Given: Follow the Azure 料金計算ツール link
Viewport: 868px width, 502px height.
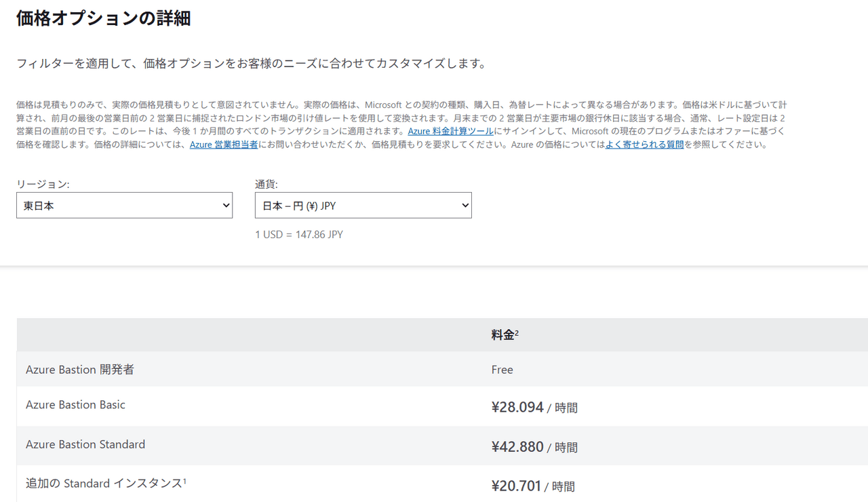Looking at the screenshot, I should pyautogui.click(x=450, y=132).
